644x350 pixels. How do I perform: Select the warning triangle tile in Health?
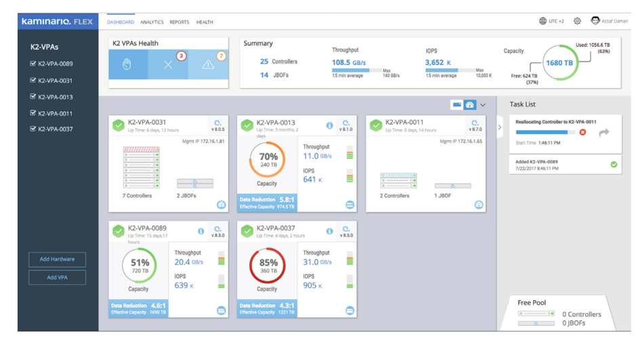[x=208, y=64]
